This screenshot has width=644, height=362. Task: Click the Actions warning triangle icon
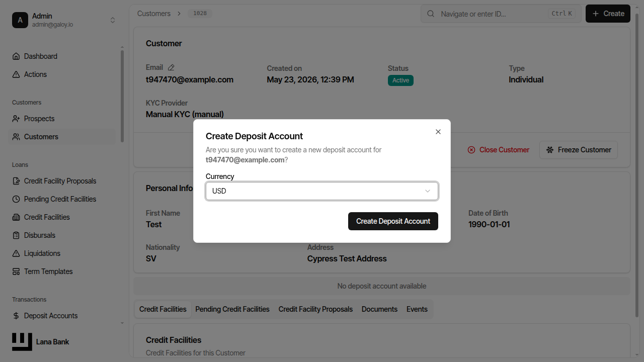16,74
